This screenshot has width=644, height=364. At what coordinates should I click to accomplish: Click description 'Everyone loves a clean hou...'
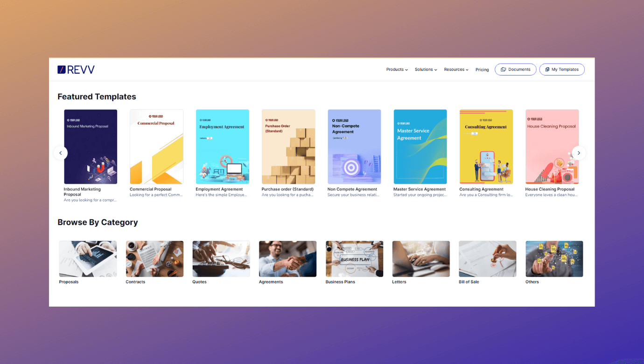pyautogui.click(x=552, y=195)
